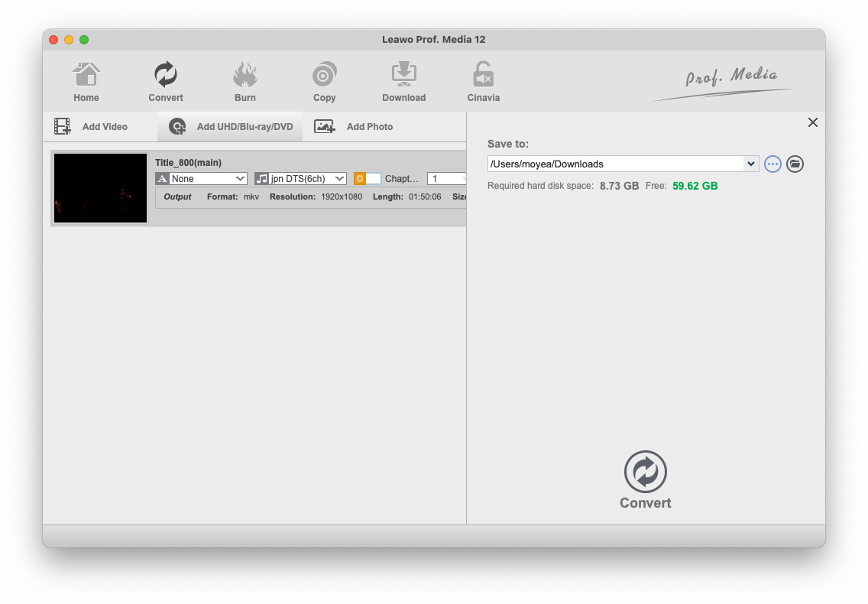
Task: Open the Save to path dropdown
Action: 751,164
